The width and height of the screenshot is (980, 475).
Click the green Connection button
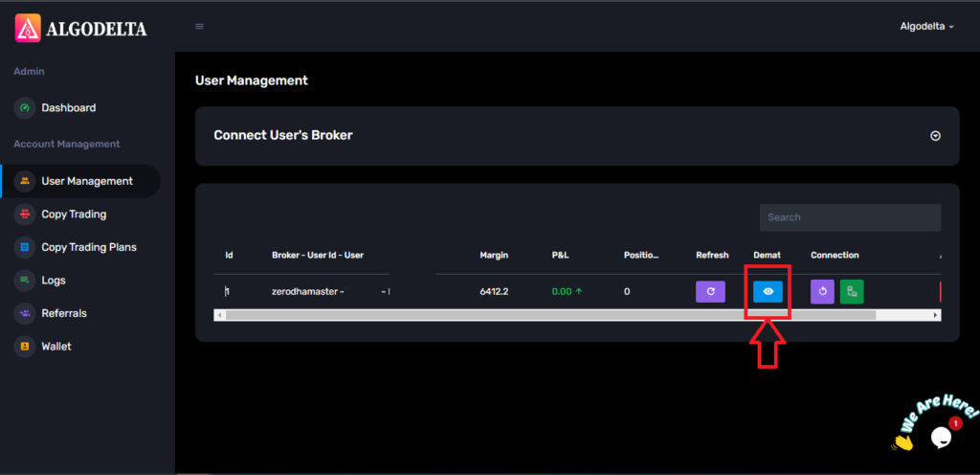[x=852, y=292]
